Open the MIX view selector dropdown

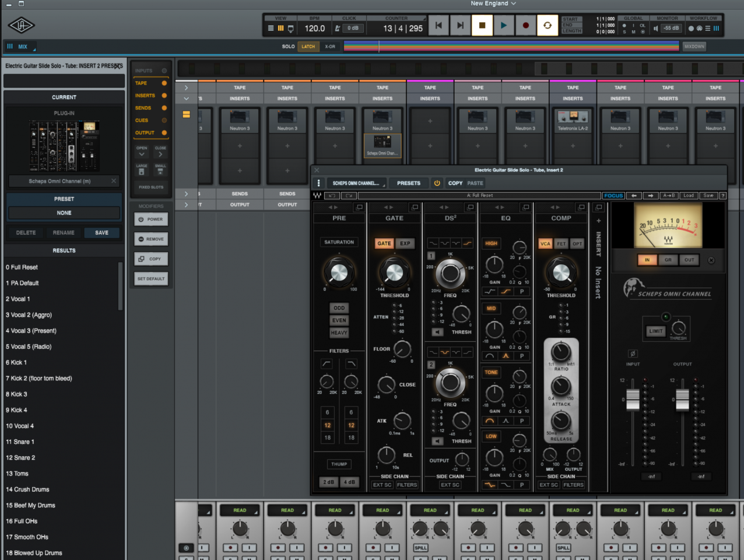click(21, 47)
